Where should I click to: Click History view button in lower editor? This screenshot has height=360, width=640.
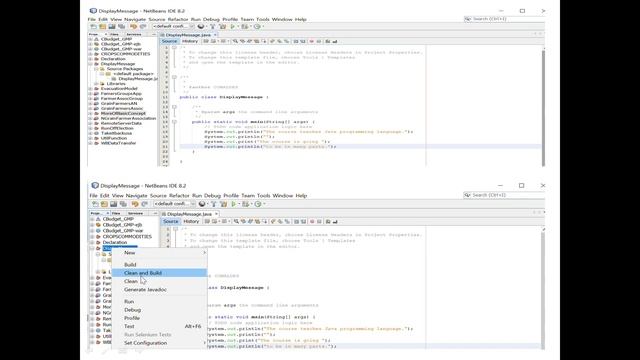click(191, 222)
